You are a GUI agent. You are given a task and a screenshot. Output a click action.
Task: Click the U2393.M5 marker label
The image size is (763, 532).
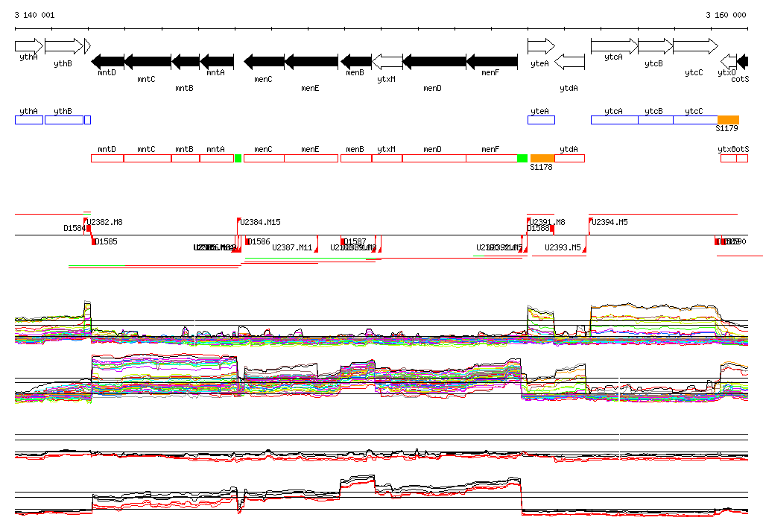coord(563,248)
